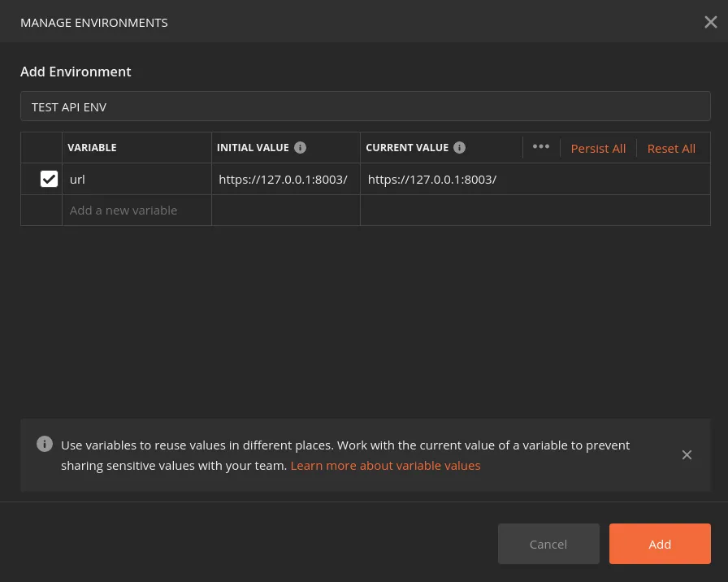Uncheck the url variable checkbox
728x582 pixels.
(x=49, y=179)
